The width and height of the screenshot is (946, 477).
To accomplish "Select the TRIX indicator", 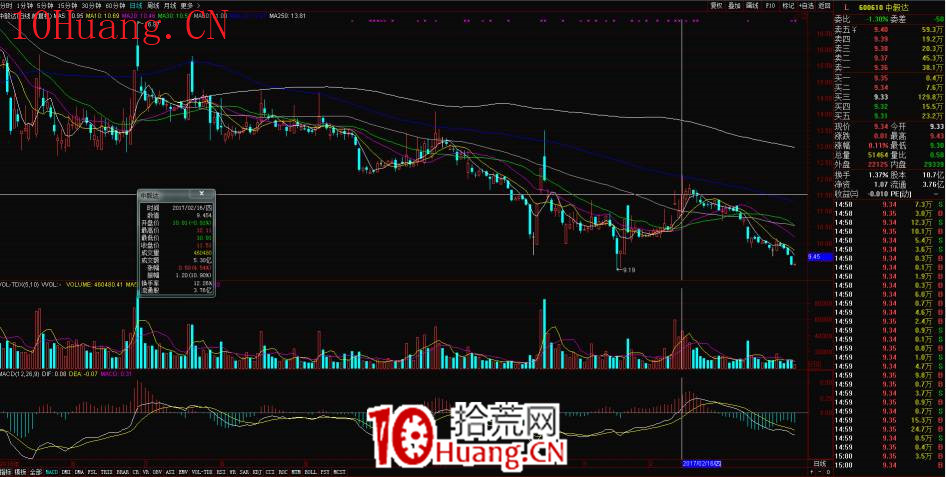I will click(106, 471).
